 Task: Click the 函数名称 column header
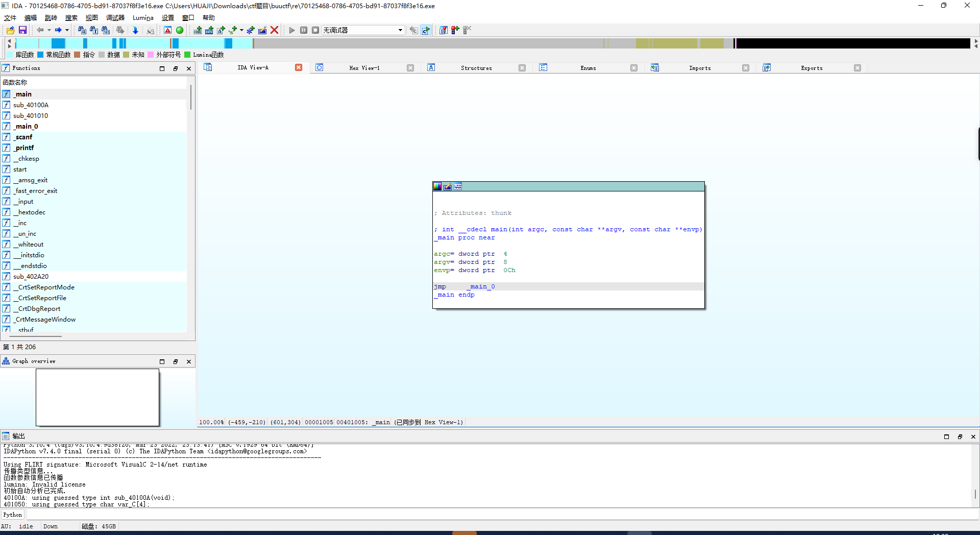point(94,82)
